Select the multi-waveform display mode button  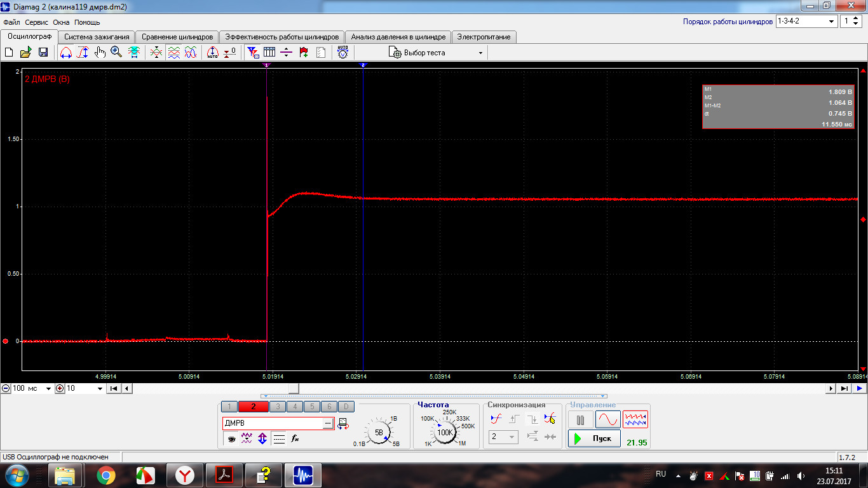pos(635,419)
